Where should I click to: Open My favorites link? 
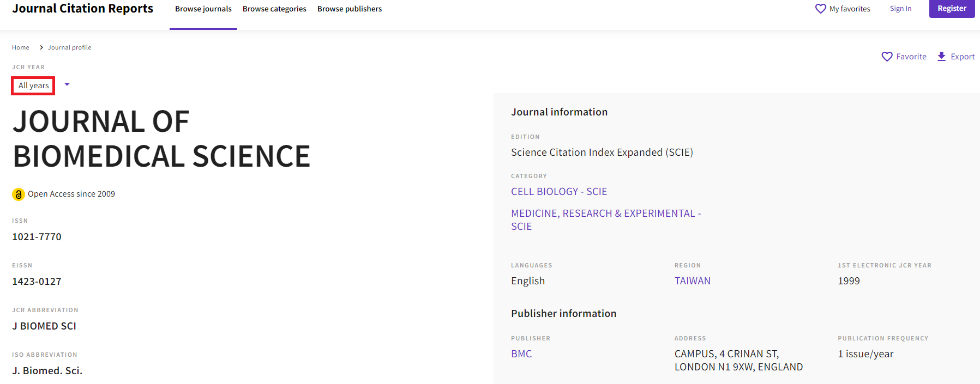tap(850, 9)
